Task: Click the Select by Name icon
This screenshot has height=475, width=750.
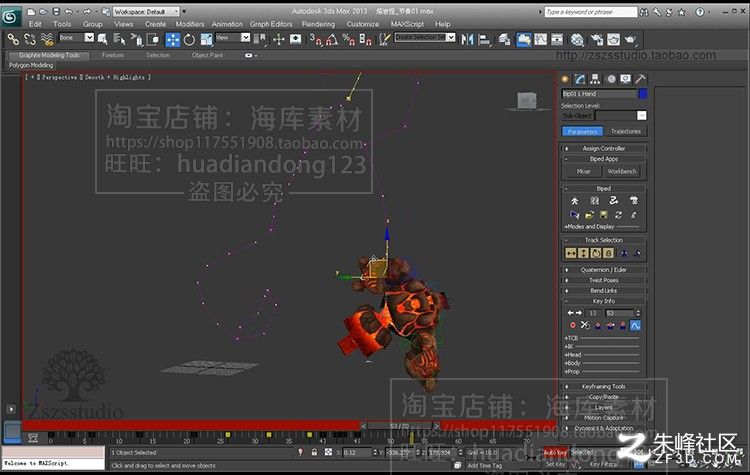Action: pyautogui.click(x=119, y=39)
